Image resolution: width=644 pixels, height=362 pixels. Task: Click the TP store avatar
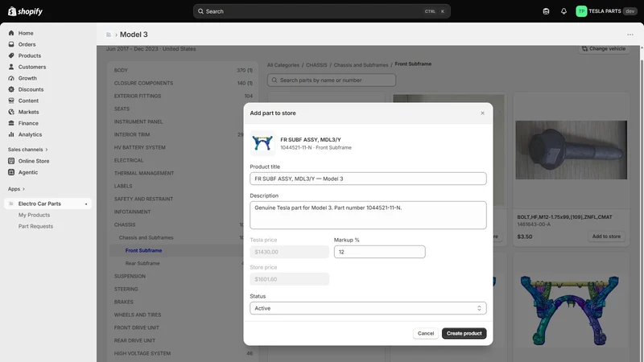click(x=581, y=11)
